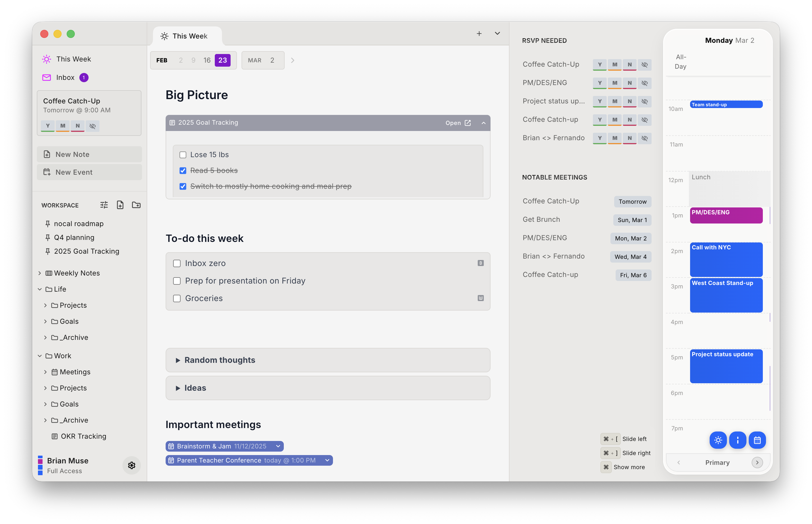812x524 pixels.
Task: Check off the Inbox zero task
Action: (177, 263)
